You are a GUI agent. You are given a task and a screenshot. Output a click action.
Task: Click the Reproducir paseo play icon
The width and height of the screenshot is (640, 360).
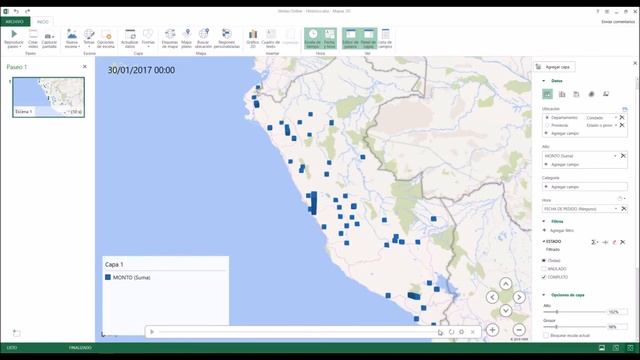click(x=14, y=34)
